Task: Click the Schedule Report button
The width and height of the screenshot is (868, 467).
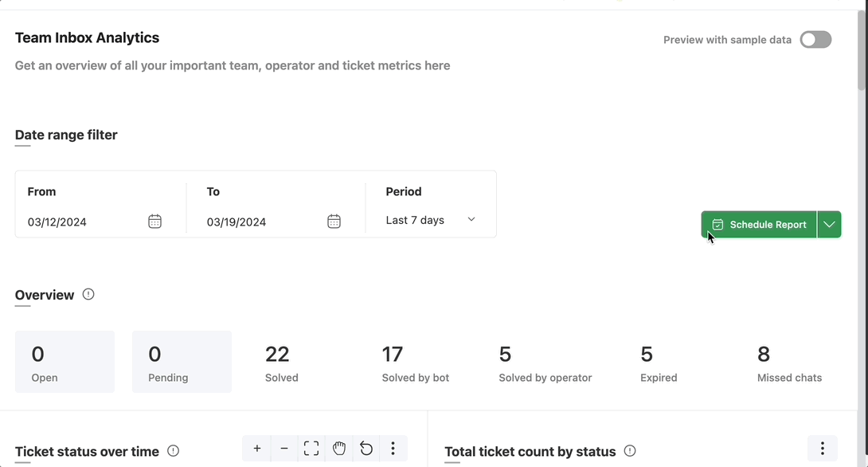Action: [x=759, y=225]
